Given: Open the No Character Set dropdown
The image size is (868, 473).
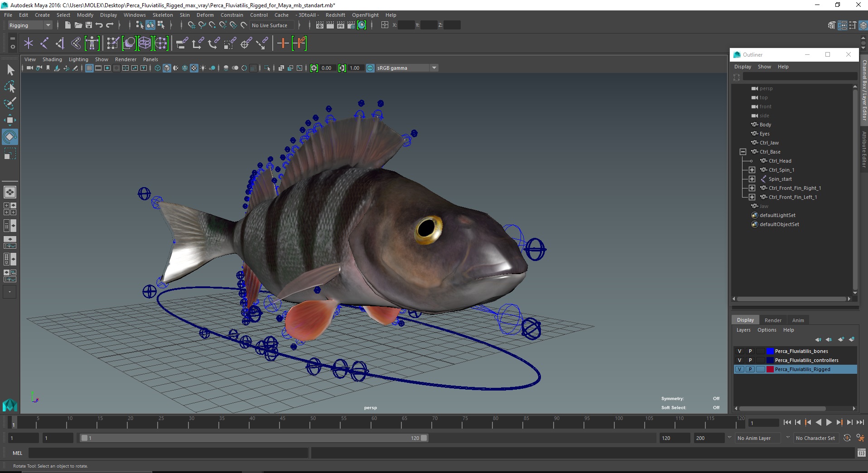Looking at the screenshot, I should click(x=816, y=438).
